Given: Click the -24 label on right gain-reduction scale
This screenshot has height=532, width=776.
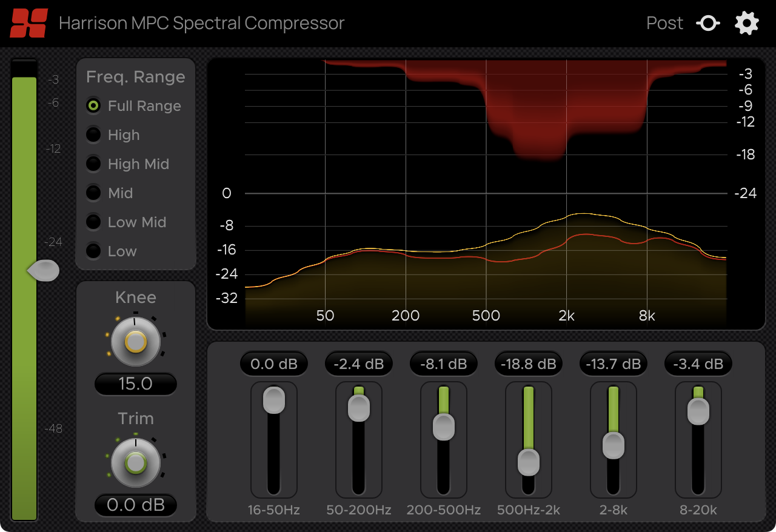Looking at the screenshot, I should pyautogui.click(x=745, y=193).
